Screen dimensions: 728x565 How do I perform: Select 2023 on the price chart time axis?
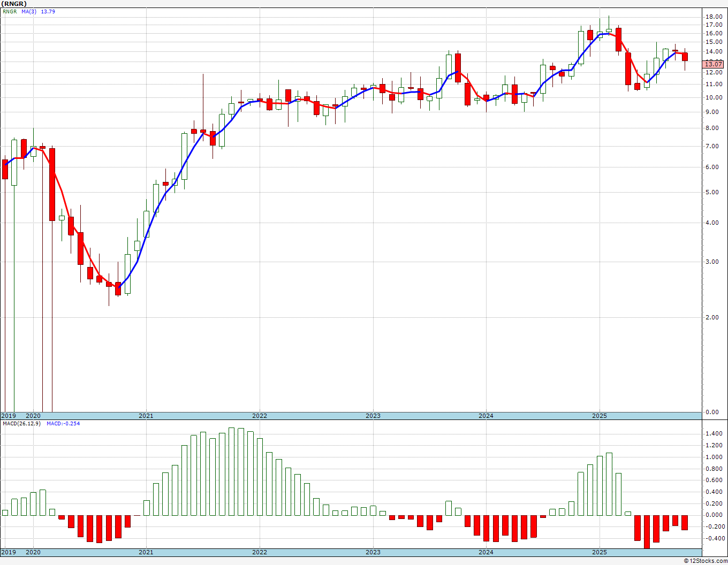[373, 416]
